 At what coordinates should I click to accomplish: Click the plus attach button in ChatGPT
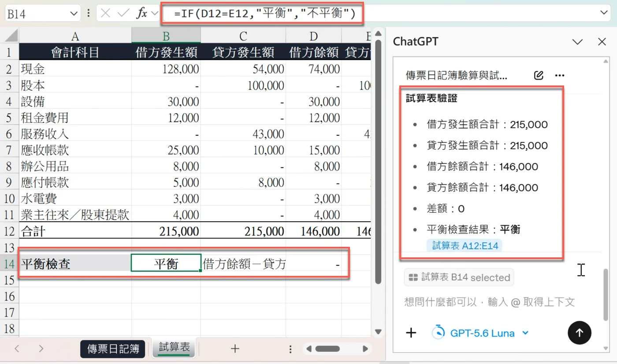(x=411, y=333)
